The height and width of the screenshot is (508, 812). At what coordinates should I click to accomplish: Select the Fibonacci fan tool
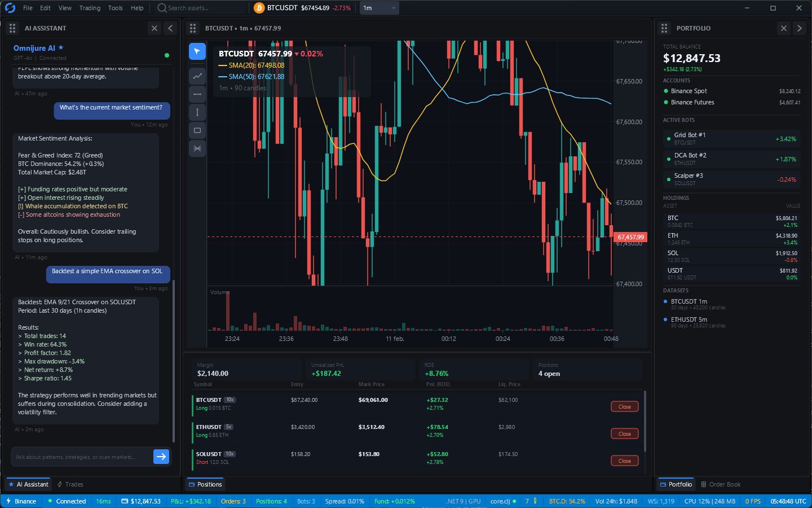197,148
